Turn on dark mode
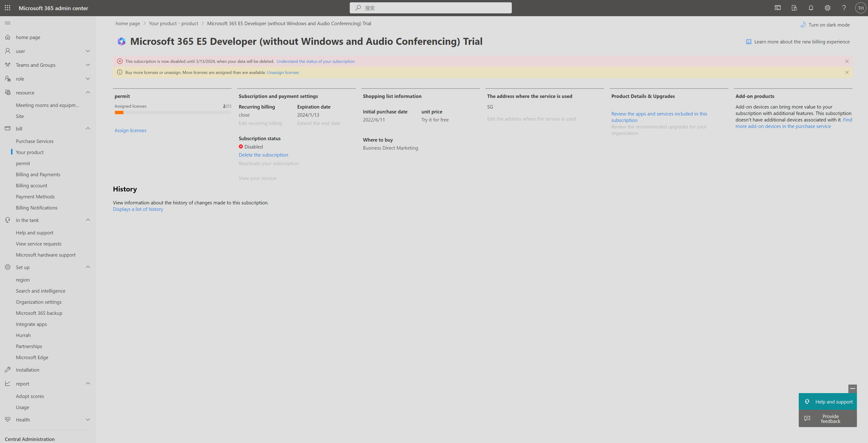The image size is (868, 443). point(825,25)
